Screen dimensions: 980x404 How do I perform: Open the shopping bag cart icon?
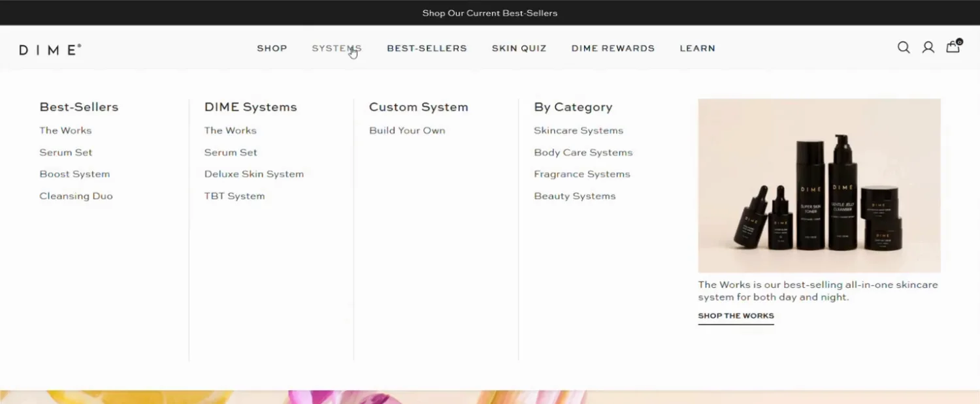(954, 46)
